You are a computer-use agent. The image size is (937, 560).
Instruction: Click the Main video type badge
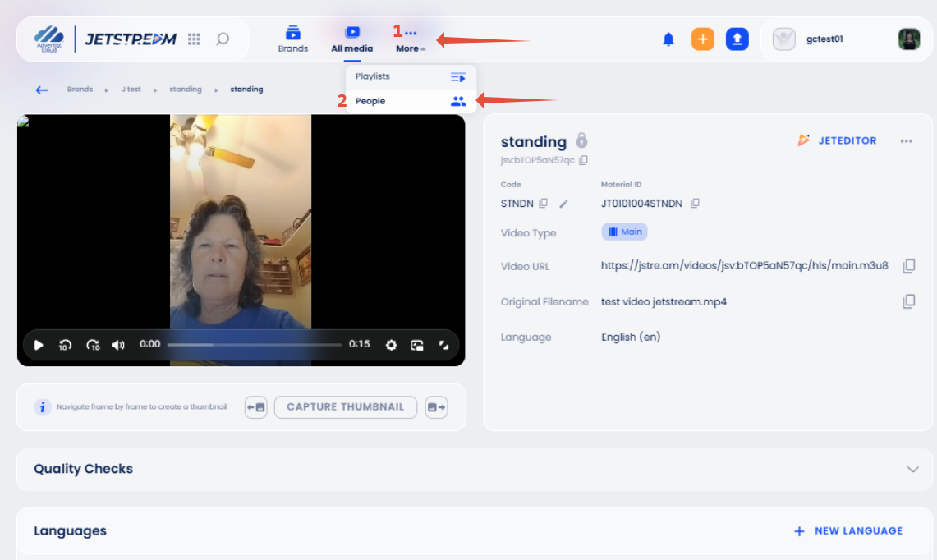[624, 232]
